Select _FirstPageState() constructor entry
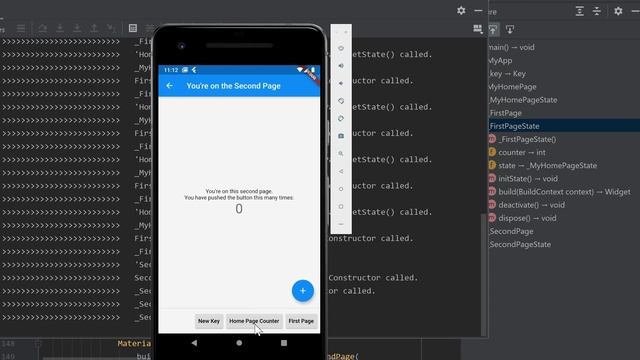The height and width of the screenshot is (360, 640). pos(527,139)
